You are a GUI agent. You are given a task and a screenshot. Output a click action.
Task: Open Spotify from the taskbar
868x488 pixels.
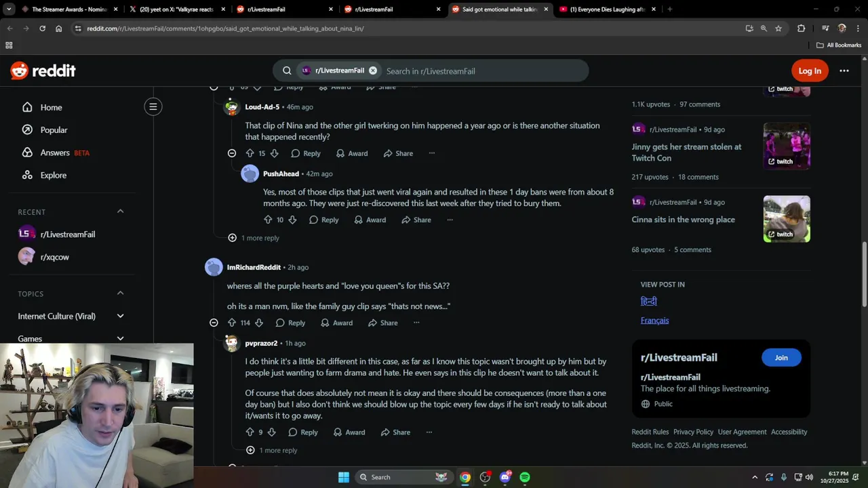pyautogui.click(x=525, y=477)
